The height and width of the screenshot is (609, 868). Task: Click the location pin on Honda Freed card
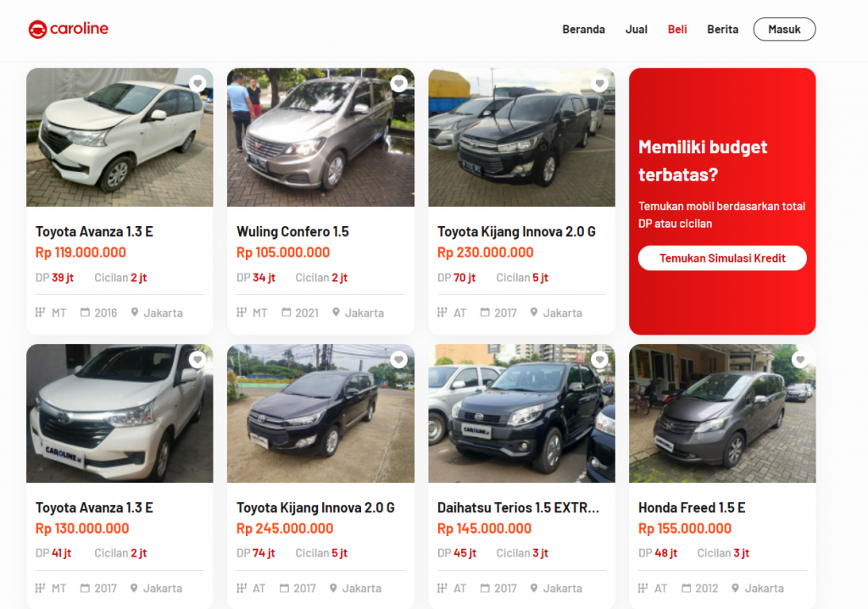tap(735, 588)
